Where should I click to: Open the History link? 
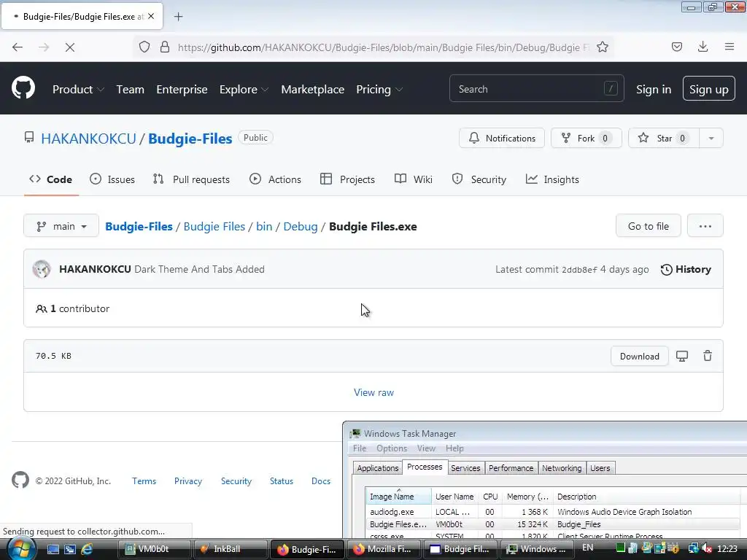[x=686, y=269]
